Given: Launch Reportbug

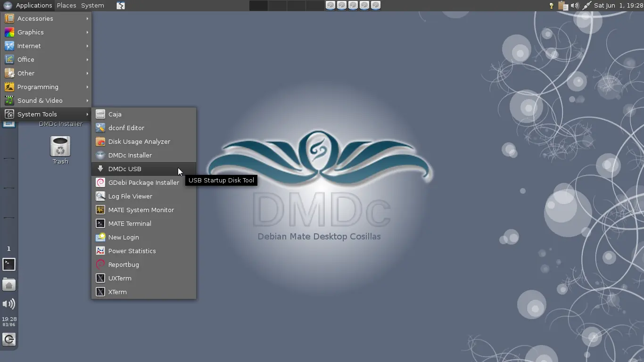Looking at the screenshot, I should [144, 264].
